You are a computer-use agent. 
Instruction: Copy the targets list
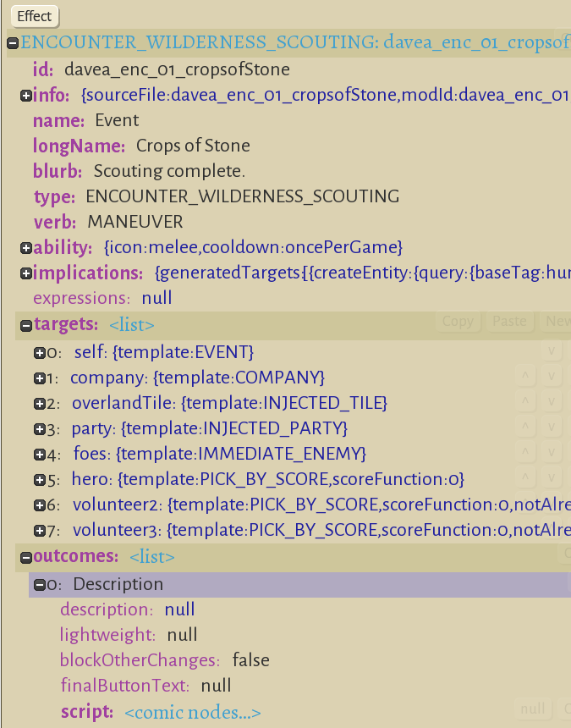pos(458,322)
